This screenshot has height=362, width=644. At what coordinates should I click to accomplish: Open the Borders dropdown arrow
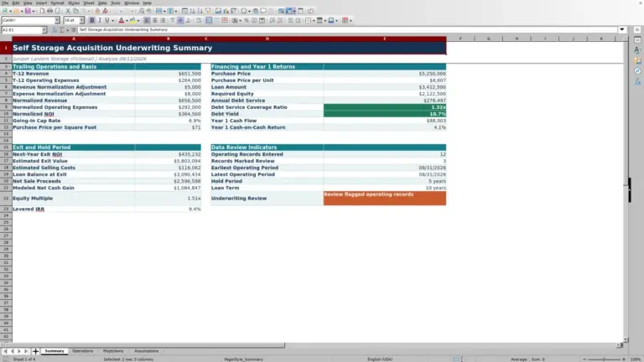[314, 20]
